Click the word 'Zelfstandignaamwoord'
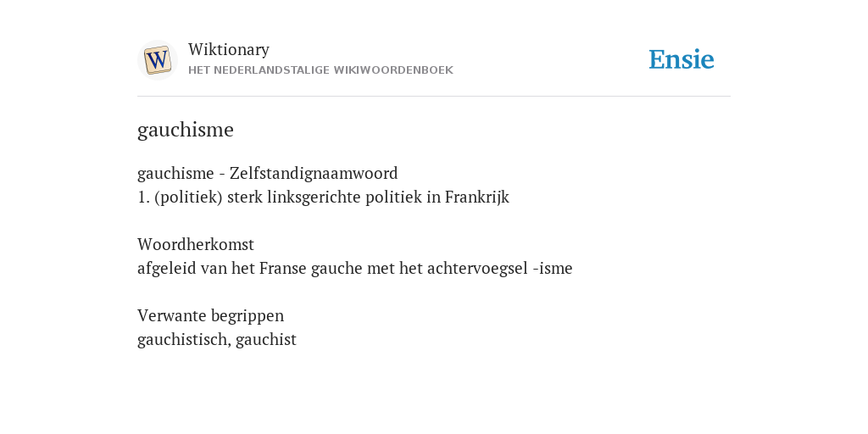The height and width of the screenshot is (434, 868). click(314, 173)
